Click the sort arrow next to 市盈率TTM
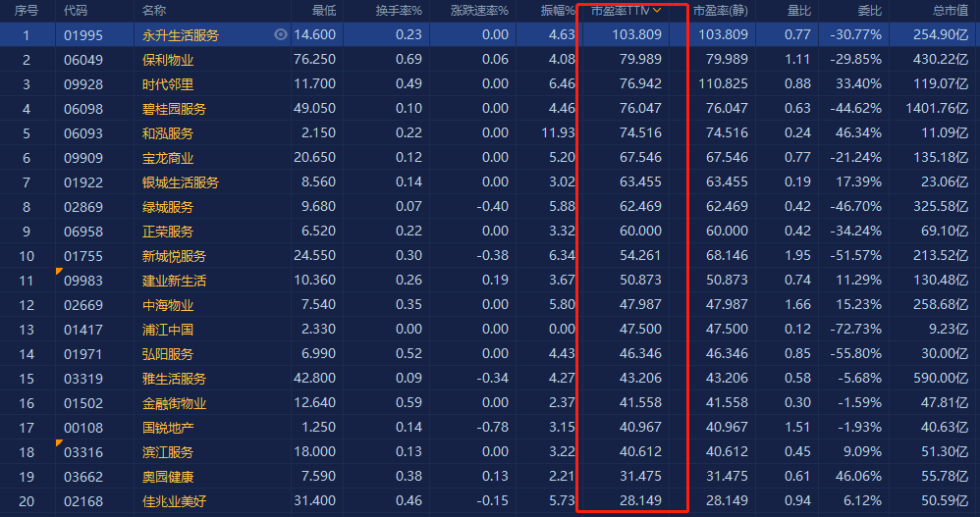 pyautogui.click(x=657, y=11)
